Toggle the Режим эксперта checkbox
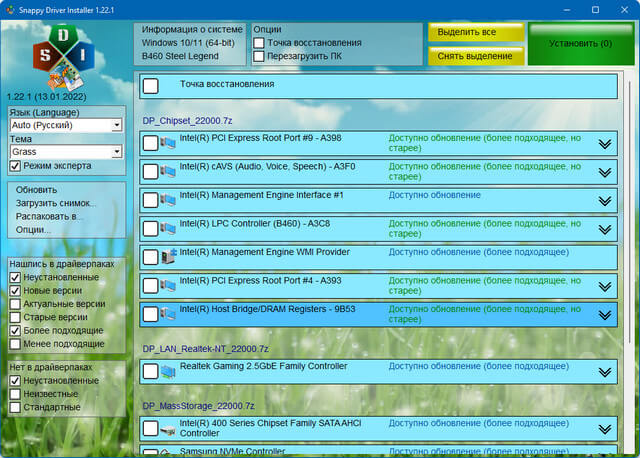 (x=15, y=165)
